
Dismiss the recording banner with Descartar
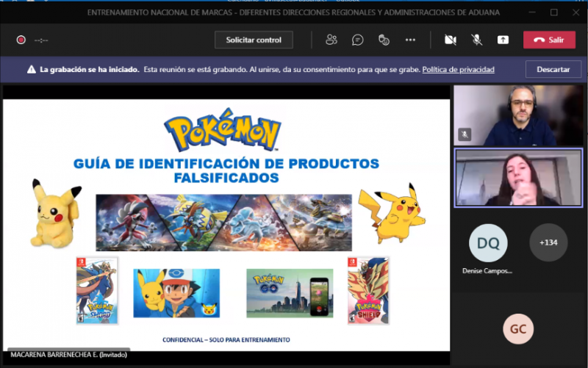[x=553, y=69]
